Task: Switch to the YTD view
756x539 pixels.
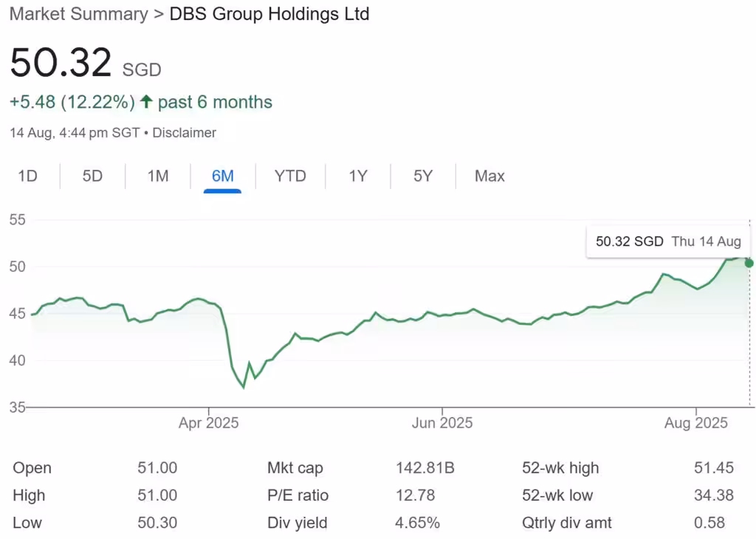Action: coord(289,176)
